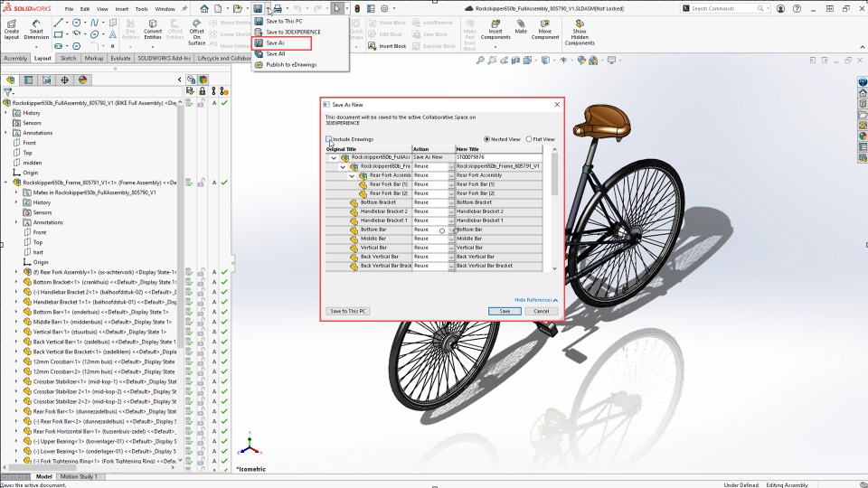
Task: Click the Print icon in top toolbar
Action: 278,8
